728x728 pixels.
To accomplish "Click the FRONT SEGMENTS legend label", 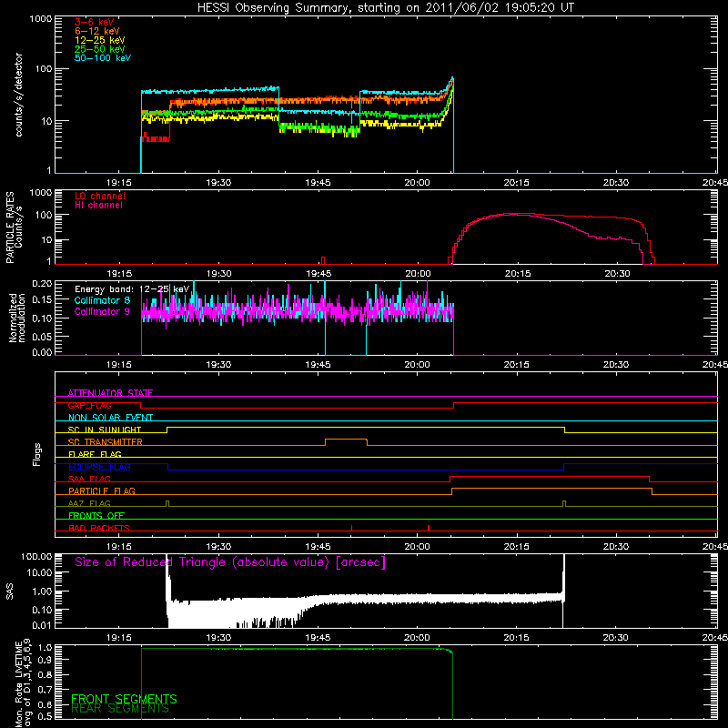I will [124, 699].
